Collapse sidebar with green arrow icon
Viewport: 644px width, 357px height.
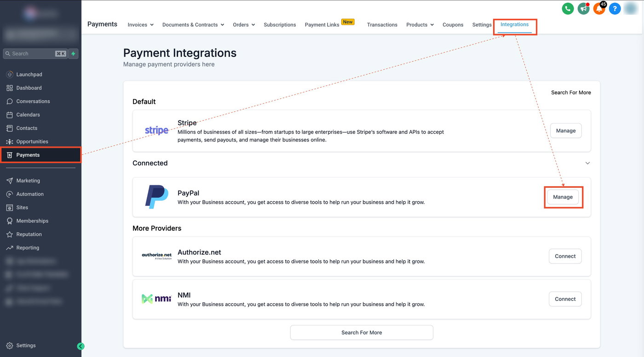coord(80,346)
